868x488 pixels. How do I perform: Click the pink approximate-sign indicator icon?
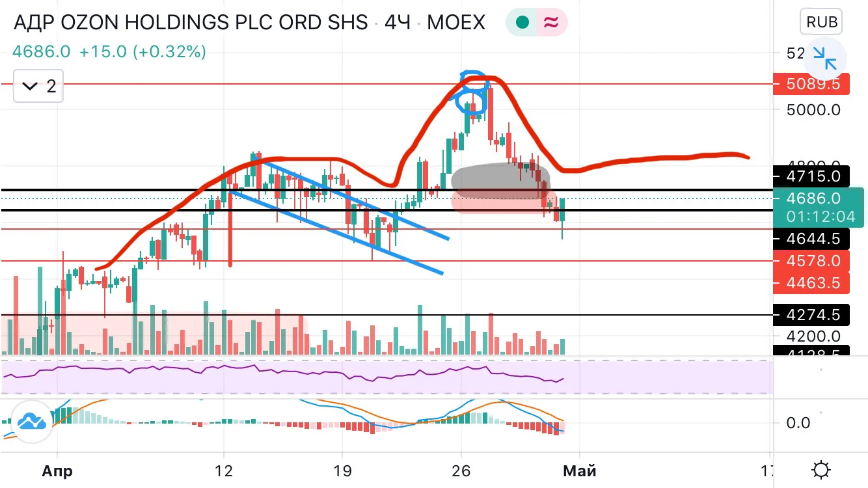pos(551,23)
